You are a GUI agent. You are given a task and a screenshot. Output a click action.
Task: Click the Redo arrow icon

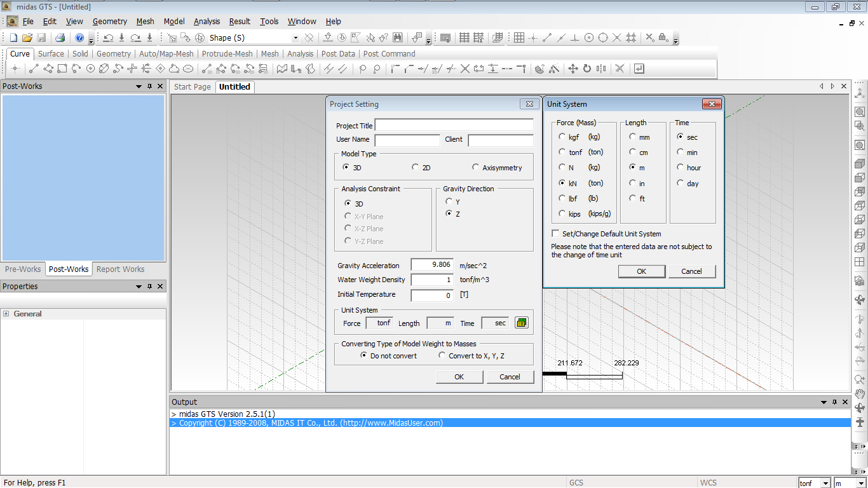135,38
